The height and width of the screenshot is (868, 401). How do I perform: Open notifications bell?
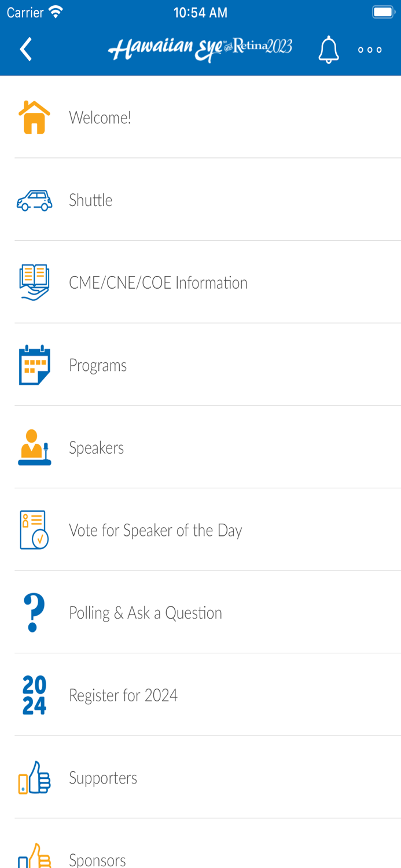coord(328,49)
